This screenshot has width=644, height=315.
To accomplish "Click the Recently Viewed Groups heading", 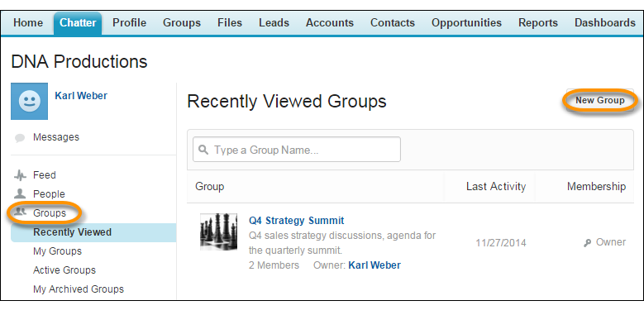I will click(287, 101).
